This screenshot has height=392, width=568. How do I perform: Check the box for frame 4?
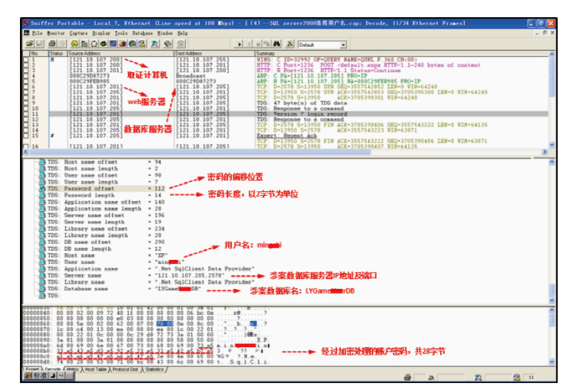[x=26, y=76]
